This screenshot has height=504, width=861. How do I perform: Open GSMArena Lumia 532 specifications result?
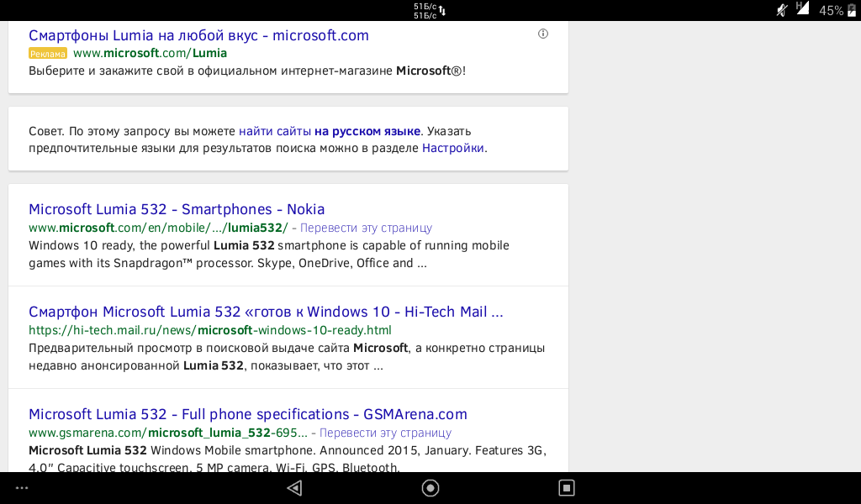point(248,414)
